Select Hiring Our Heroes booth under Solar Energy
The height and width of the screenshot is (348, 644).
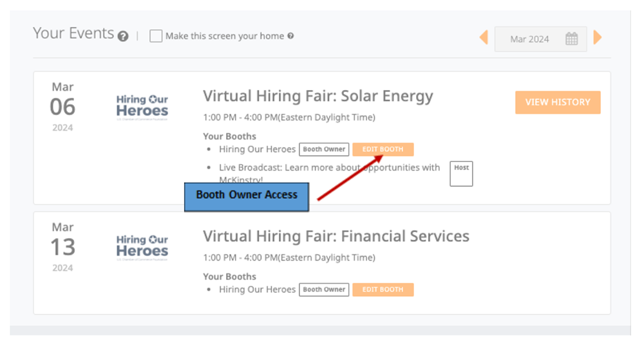[257, 149]
